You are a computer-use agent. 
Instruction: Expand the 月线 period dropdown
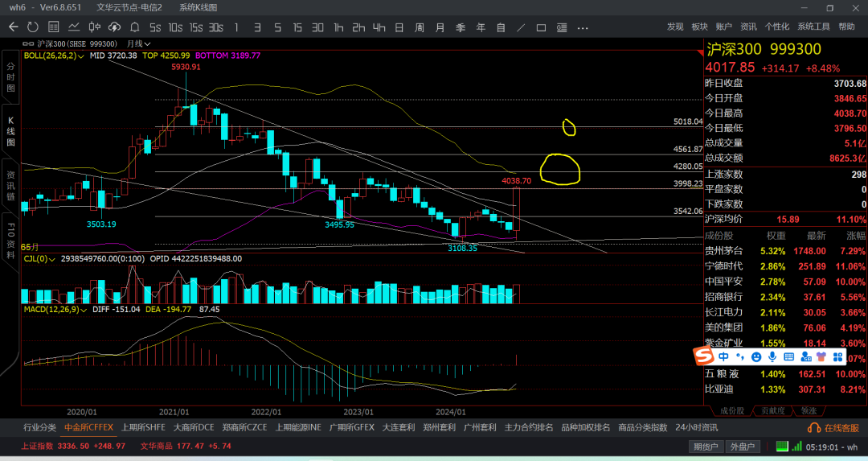point(138,43)
